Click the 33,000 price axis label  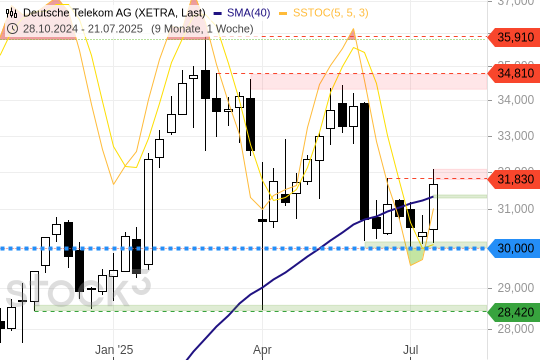coord(516,136)
